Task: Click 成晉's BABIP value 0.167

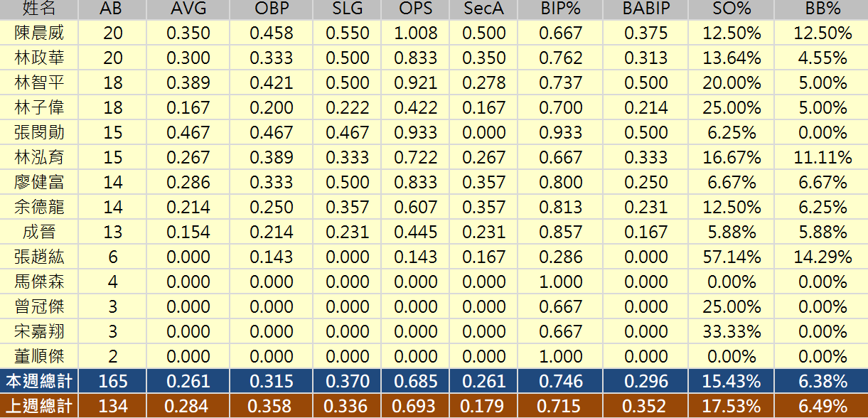Action: tap(645, 232)
